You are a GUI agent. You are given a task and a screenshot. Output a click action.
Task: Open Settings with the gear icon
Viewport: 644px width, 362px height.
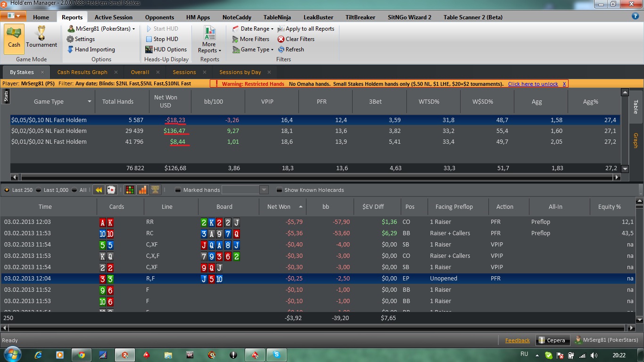click(x=81, y=39)
